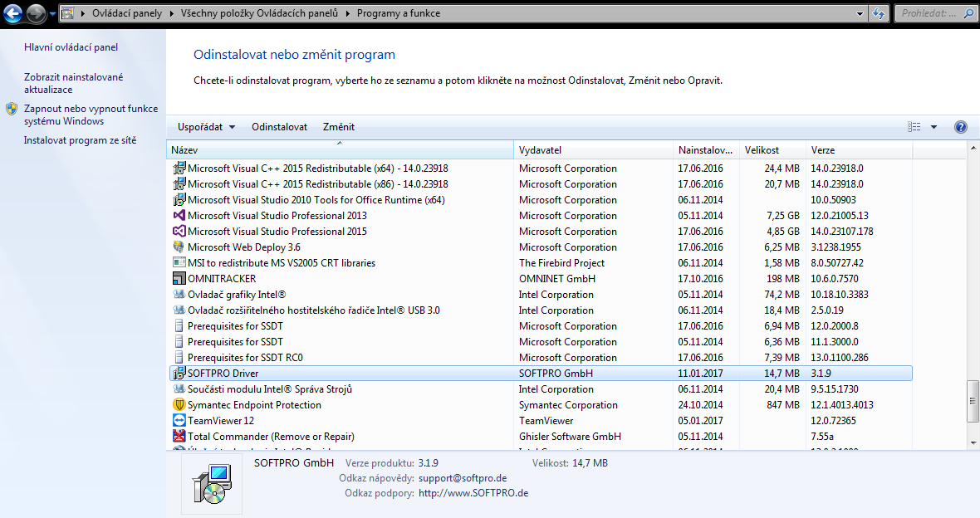Sort by the Nainstalováno column
Image resolution: width=980 pixels, height=518 pixels.
coord(706,150)
